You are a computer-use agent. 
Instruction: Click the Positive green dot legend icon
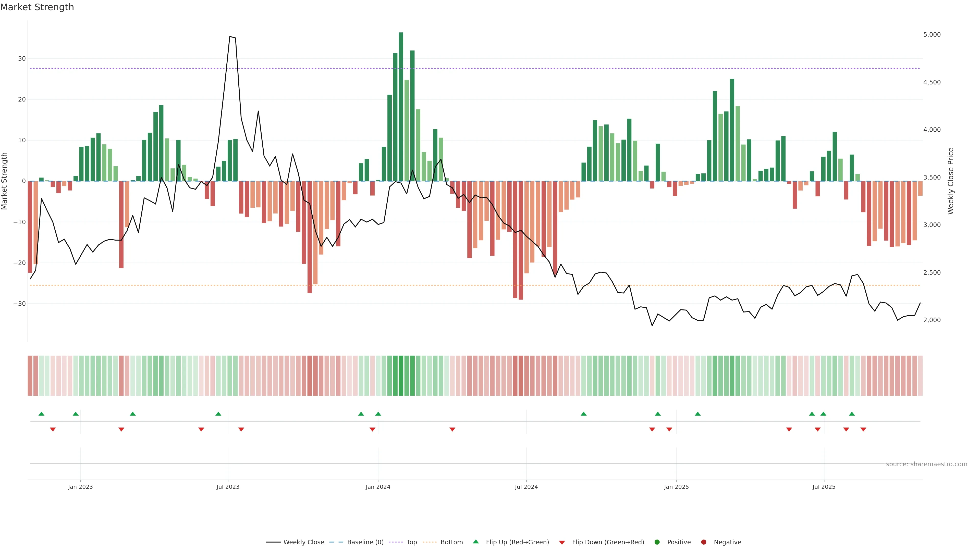point(657,542)
